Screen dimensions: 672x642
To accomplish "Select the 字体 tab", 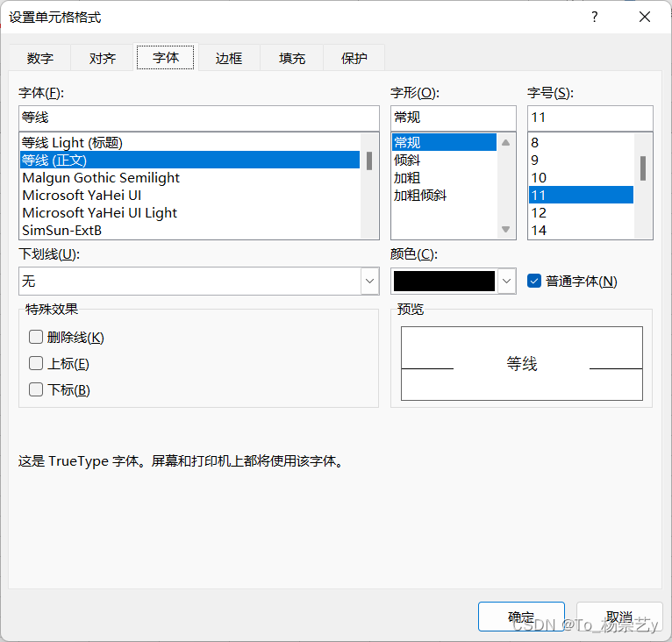I will click(x=166, y=57).
